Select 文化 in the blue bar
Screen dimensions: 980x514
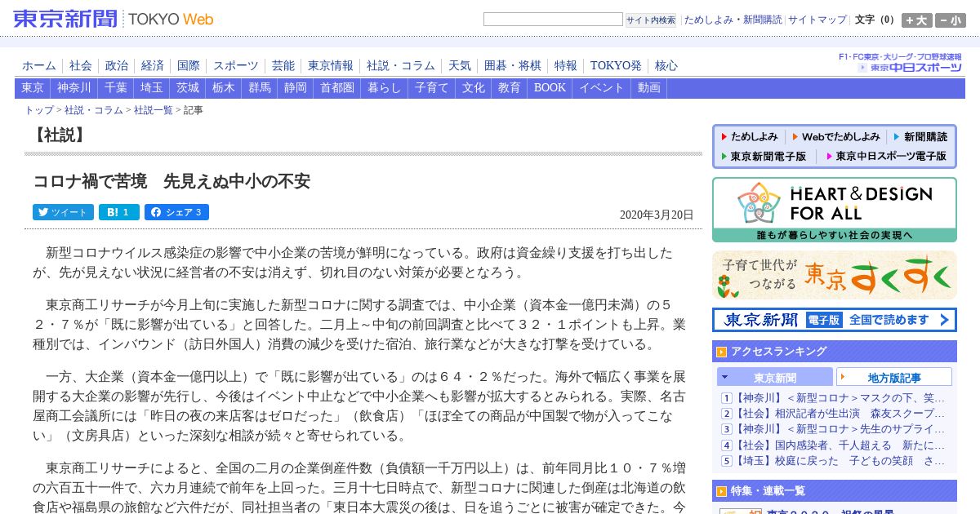pos(474,88)
